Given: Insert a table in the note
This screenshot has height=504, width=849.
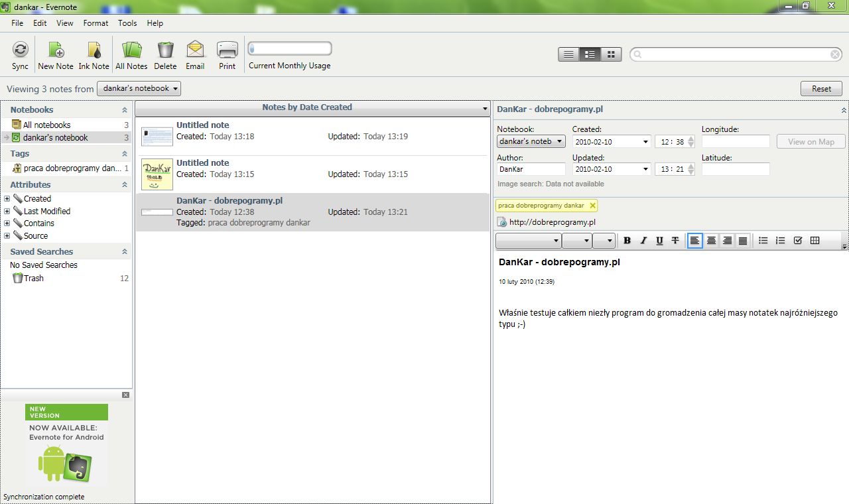Looking at the screenshot, I should click(x=815, y=241).
